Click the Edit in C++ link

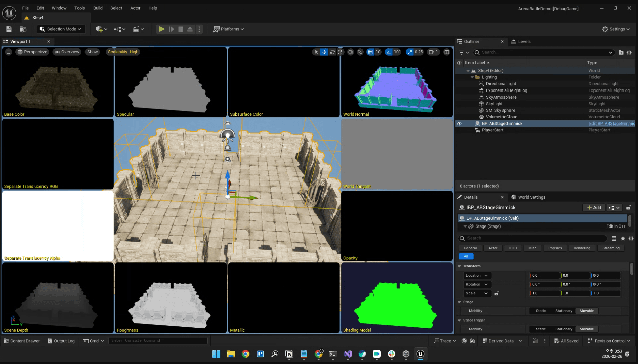[x=616, y=226]
